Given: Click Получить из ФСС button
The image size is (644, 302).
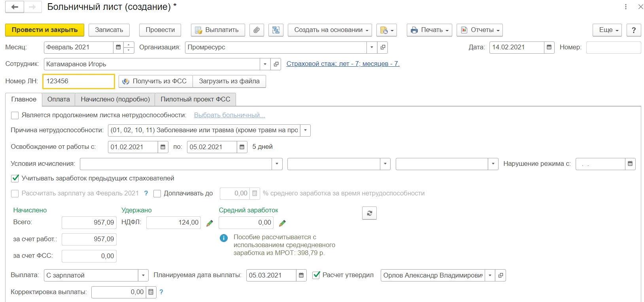Looking at the screenshot, I should (156, 81).
